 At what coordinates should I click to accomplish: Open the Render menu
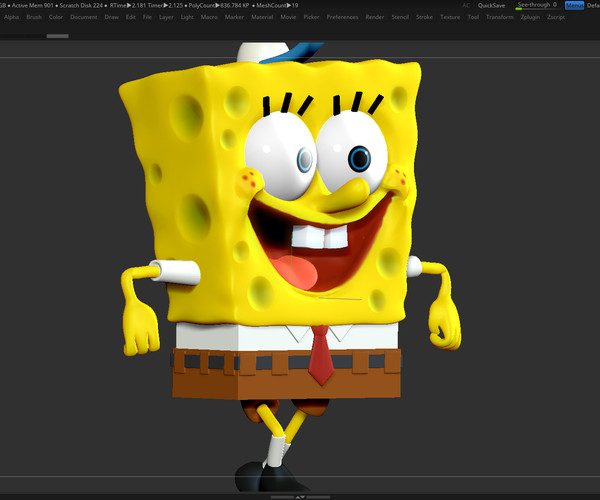pos(375,17)
